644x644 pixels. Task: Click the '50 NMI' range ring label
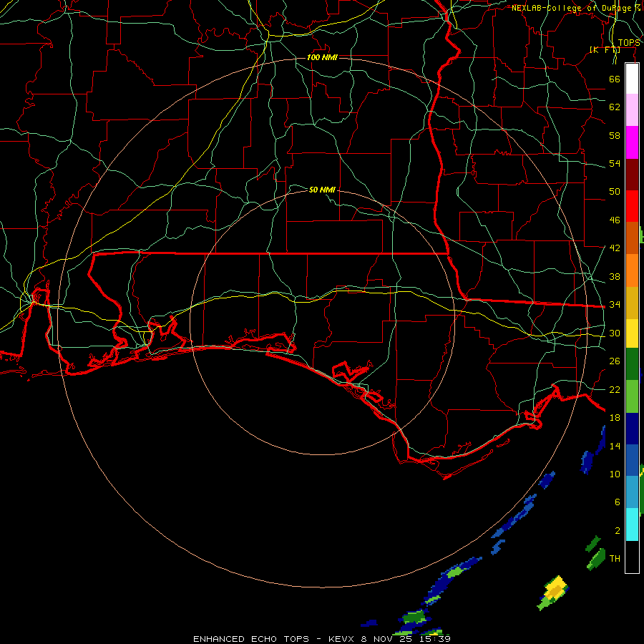(x=322, y=190)
